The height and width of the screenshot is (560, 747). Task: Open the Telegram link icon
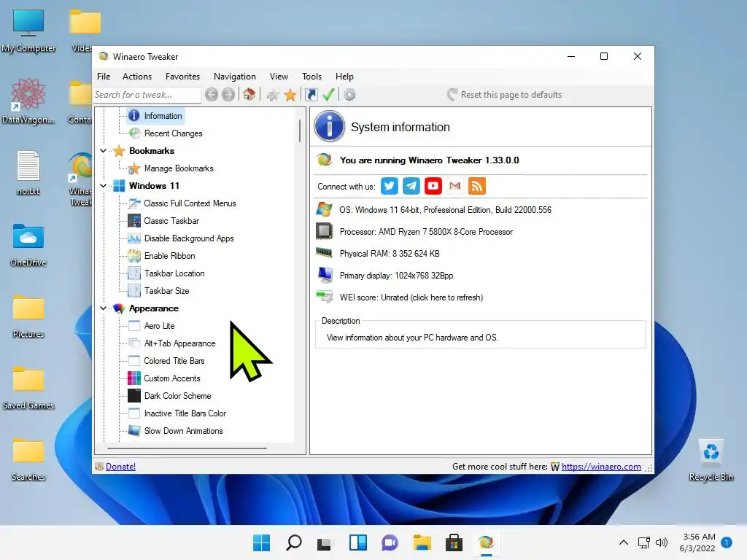(411, 186)
